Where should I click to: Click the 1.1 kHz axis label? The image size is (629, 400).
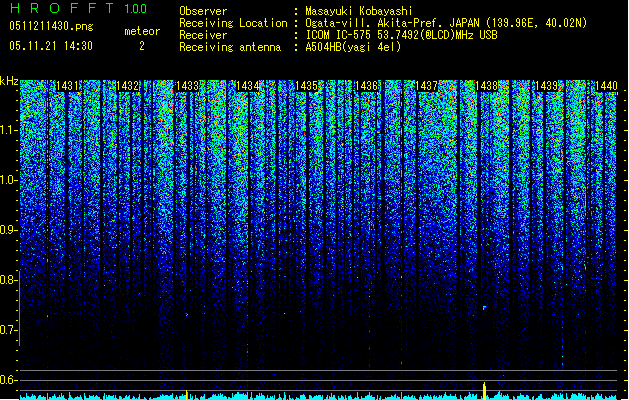pos(8,130)
